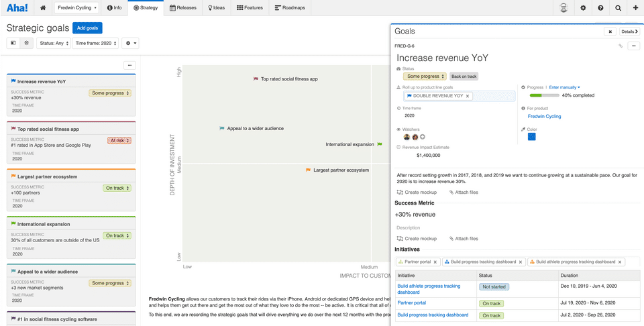Open the Partner portal initiative link

(x=411, y=303)
